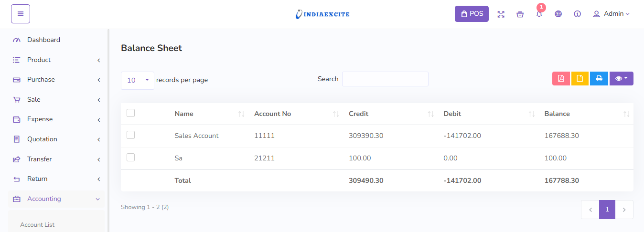Open Dashboard from the sidebar
Viewport: 644px width, 232px height.
point(43,40)
